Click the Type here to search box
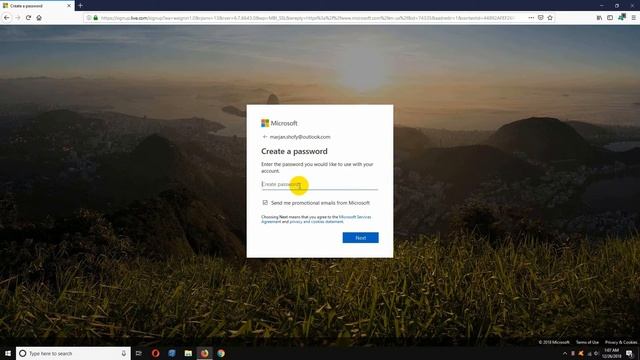This screenshot has width=640, height=360. [x=73, y=353]
